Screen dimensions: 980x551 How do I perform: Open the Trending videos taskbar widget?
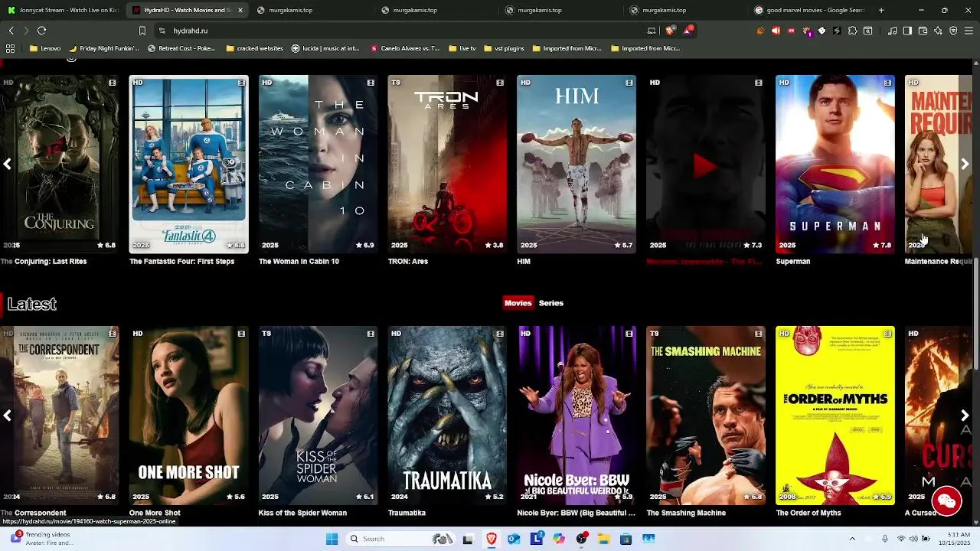click(x=42, y=539)
